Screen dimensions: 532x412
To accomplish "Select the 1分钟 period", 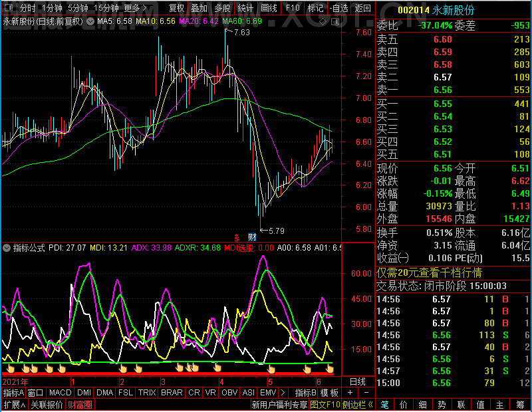I will (x=52, y=8).
